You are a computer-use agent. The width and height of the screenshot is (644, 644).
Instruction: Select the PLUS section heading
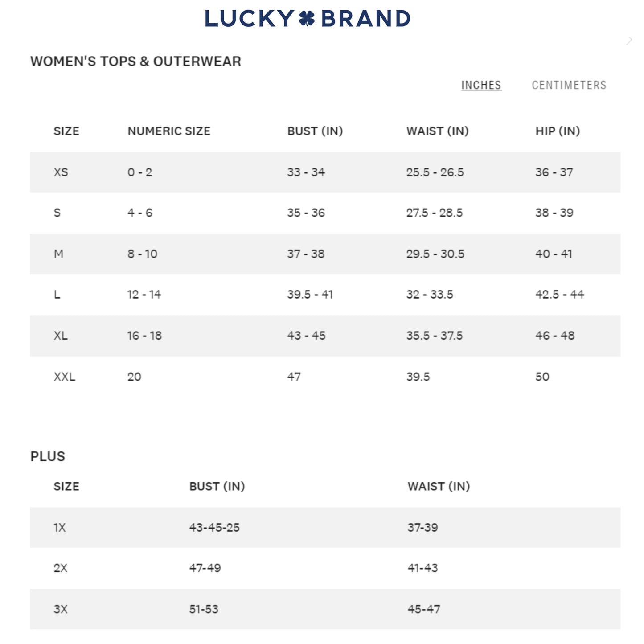pyautogui.click(x=48, y=456)
